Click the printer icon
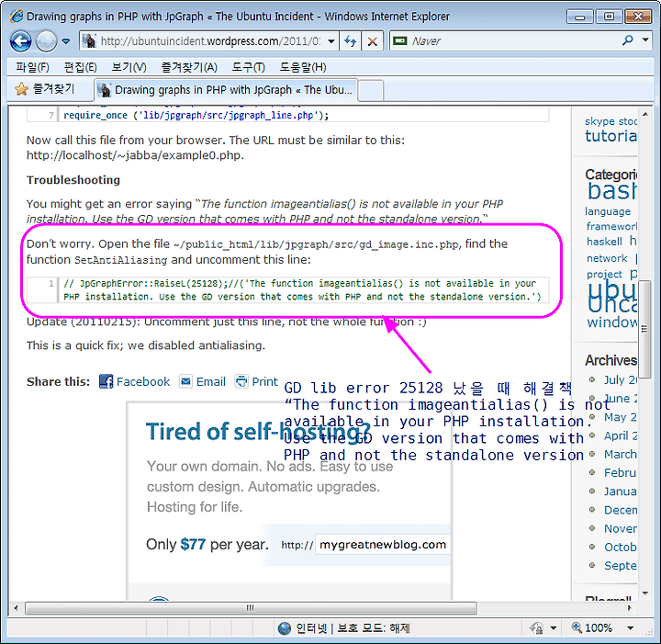The image size is (661, 644). click(x=241, y=381)
